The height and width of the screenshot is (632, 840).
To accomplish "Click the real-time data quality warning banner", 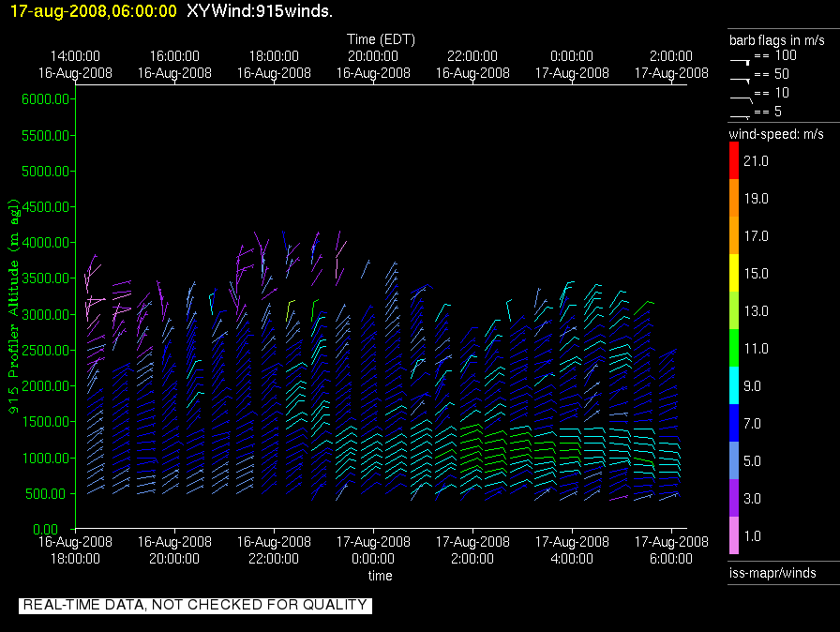I will (195, 605).
